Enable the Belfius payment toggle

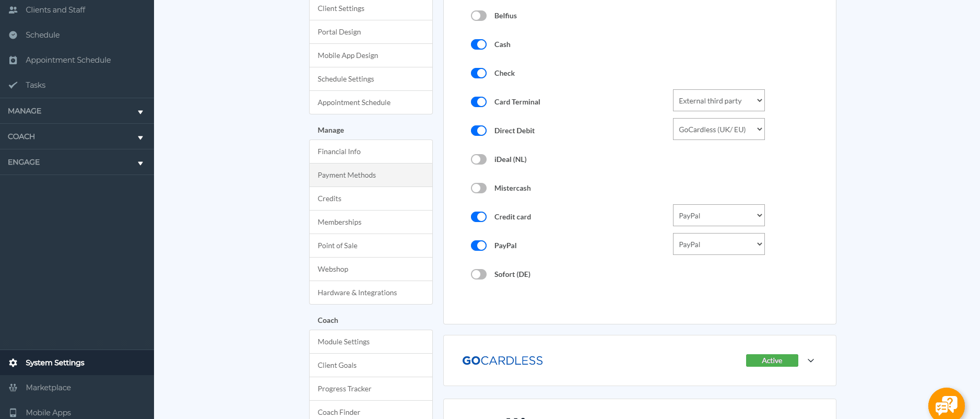tap(478, 16)
